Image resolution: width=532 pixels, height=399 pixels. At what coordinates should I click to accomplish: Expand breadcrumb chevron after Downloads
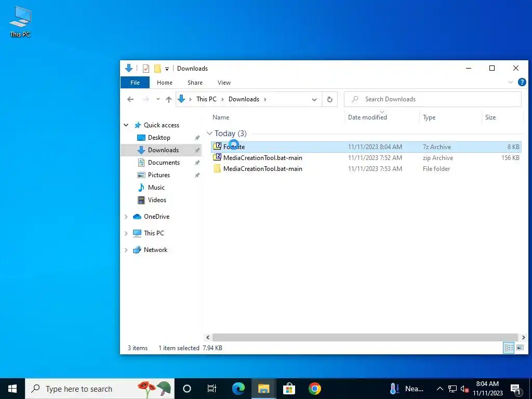[265, 99]
